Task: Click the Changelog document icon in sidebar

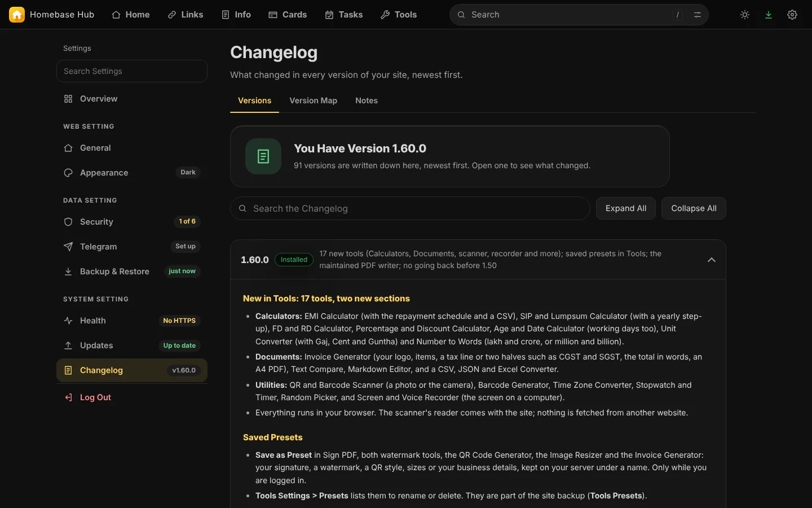Action: (68, 370)
